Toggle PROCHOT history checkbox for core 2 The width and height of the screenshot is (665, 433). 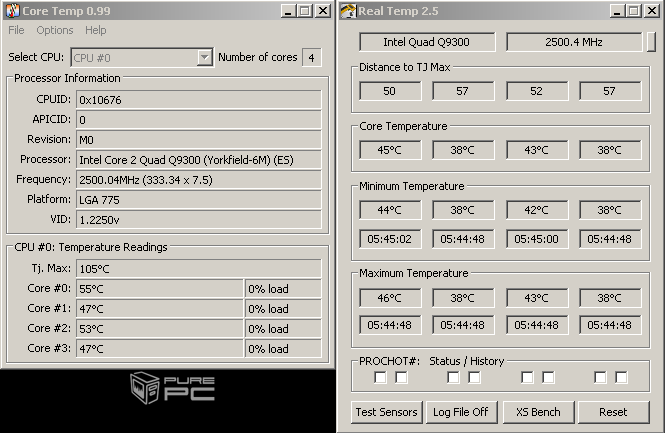(548, 377)
